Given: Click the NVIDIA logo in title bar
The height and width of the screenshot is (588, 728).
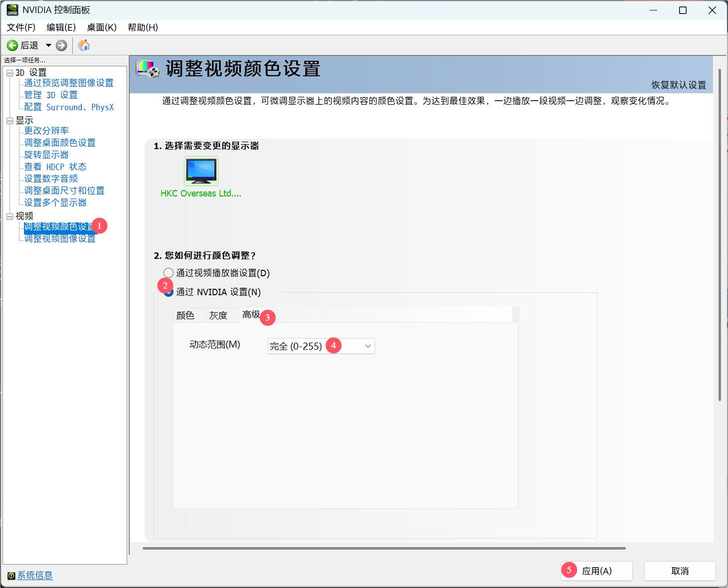Looking at the screenshot, I should click(12, 10).
